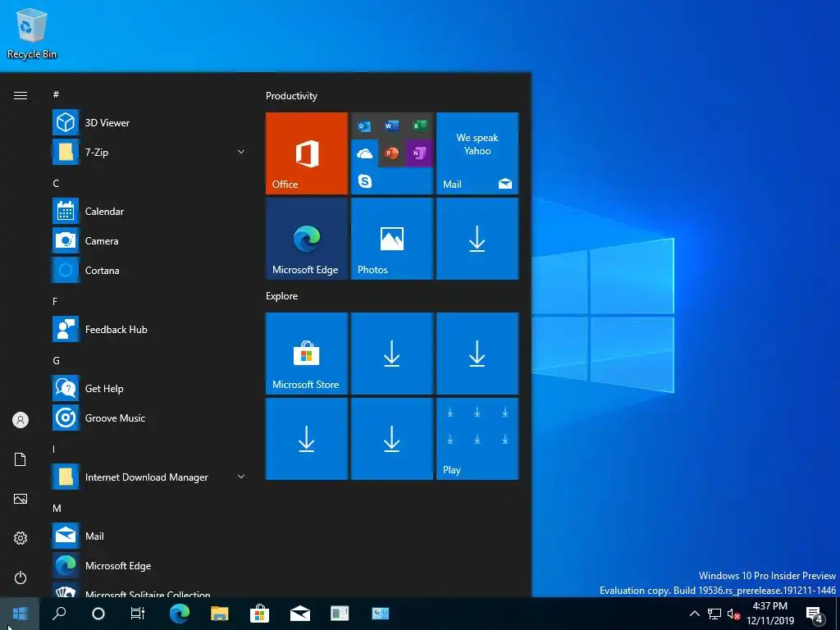Click the Power button in Start

(x=21, y=577)
